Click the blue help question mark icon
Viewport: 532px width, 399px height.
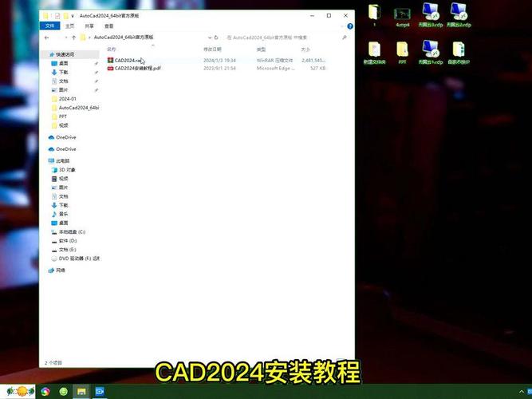coord(350,26)
